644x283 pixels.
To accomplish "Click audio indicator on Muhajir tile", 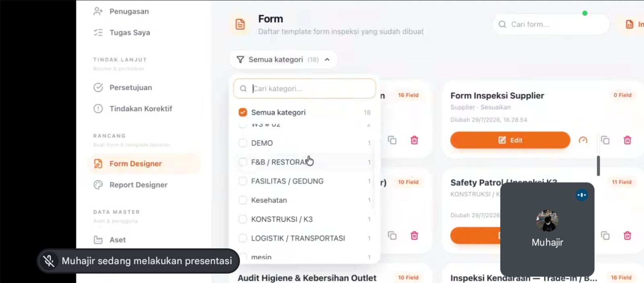I will [582, 195].
